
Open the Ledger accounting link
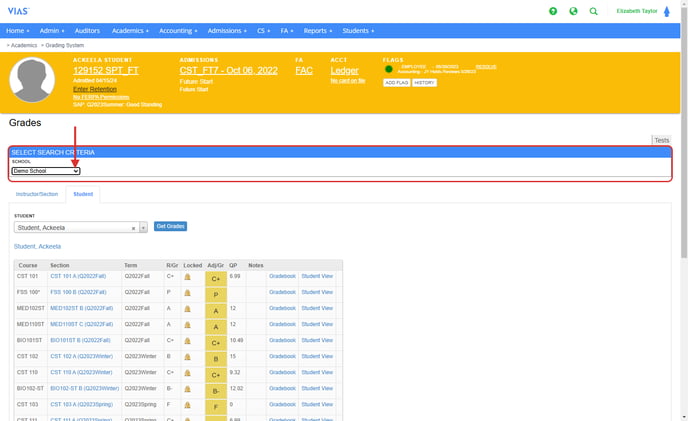point(344,70)
